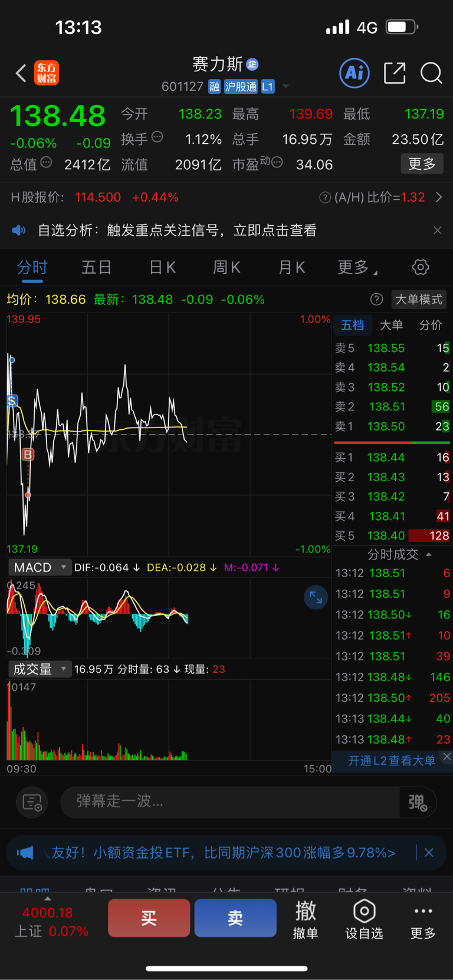Focus the 弹幕走一波 input field
The width and height of the screenshot is (453, 980).
click(x=230, y=802)
